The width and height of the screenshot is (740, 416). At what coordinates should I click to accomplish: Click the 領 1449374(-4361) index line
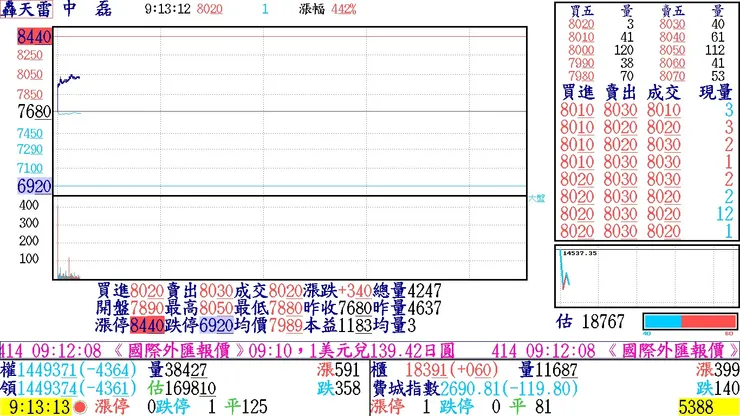pos(69,389)
